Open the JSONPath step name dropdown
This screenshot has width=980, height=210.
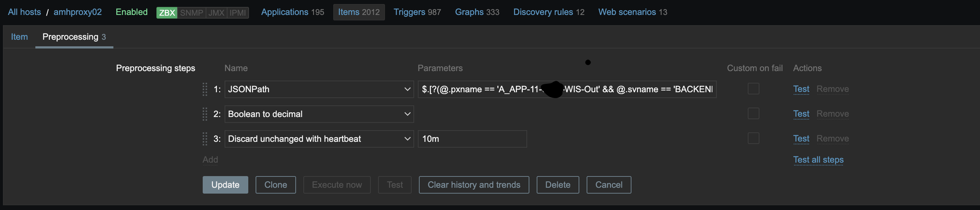(x=319, y=89)
